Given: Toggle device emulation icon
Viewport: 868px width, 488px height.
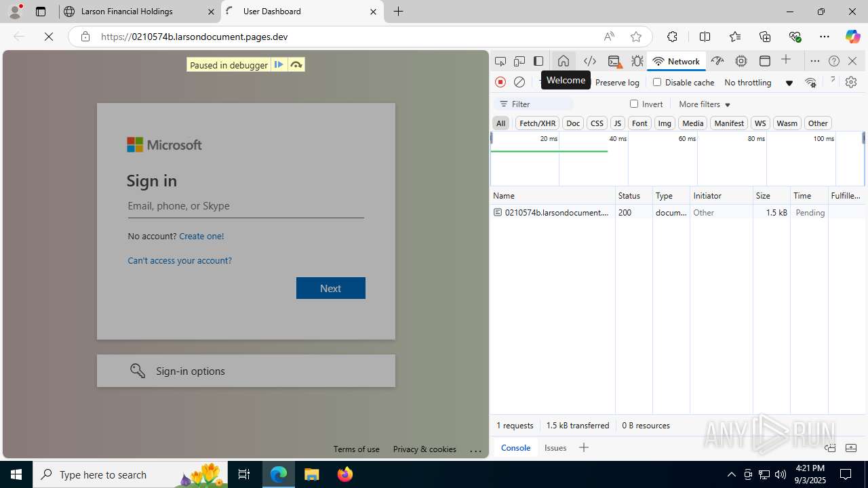Looking at the screenshot, I should pyautogui.click(x=519, y=61).
